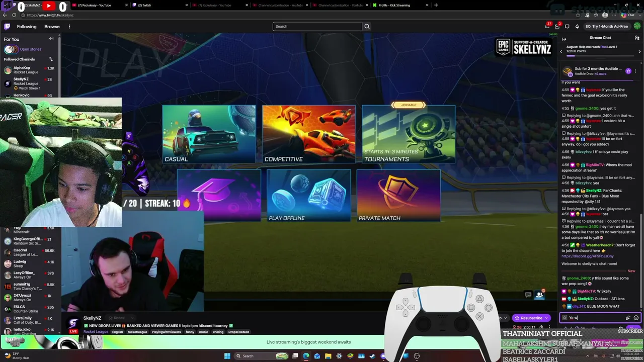Select the Casual playlist tile
The width and height of the screenshot is (644, 362).
pyautogui.click(x=209, y=134)
